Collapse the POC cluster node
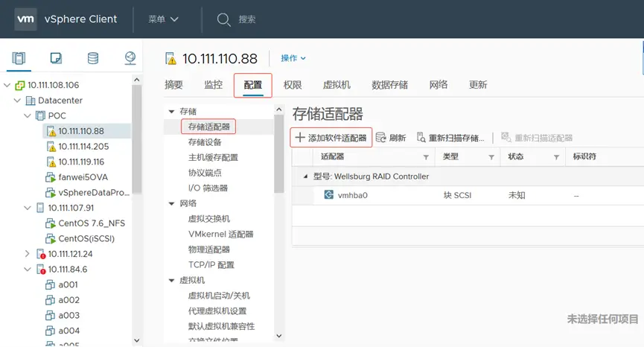The image size is (644, 347). (x=28, y=116)
